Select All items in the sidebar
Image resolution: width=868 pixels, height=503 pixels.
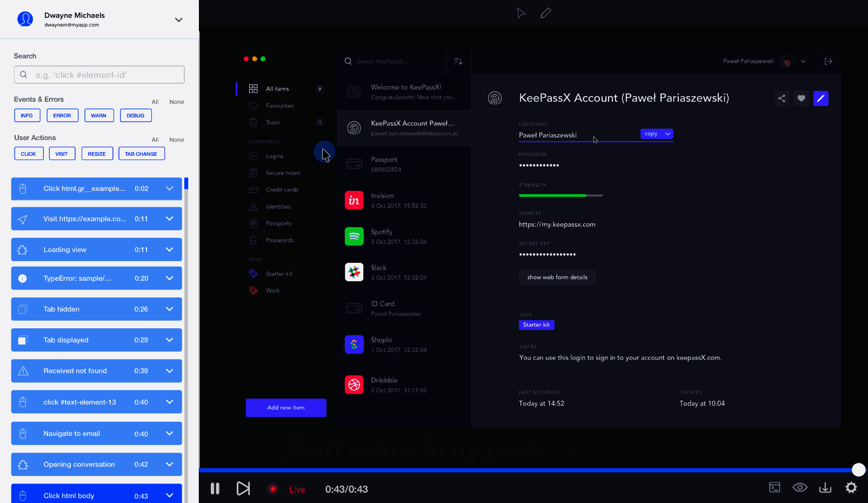pyautogui.click(x=277, y=88)
